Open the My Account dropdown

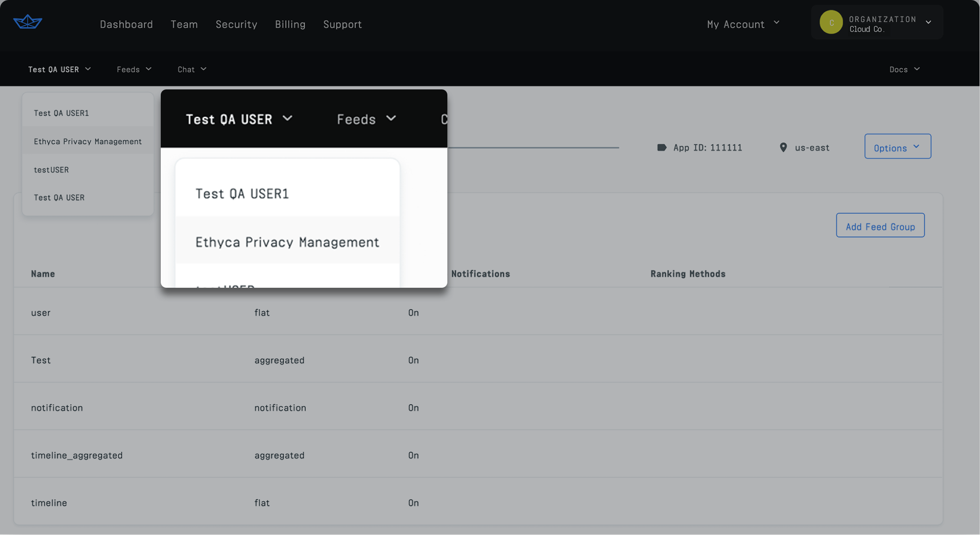743,24
